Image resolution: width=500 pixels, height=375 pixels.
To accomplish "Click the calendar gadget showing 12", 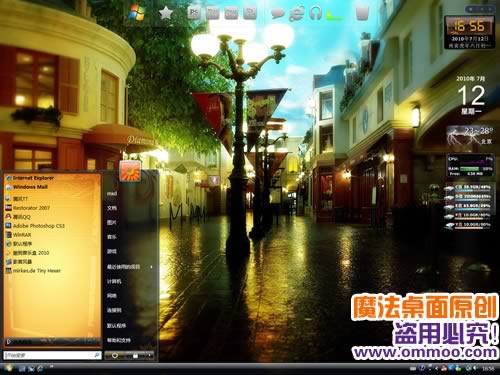I will click(x=471, y=95).
